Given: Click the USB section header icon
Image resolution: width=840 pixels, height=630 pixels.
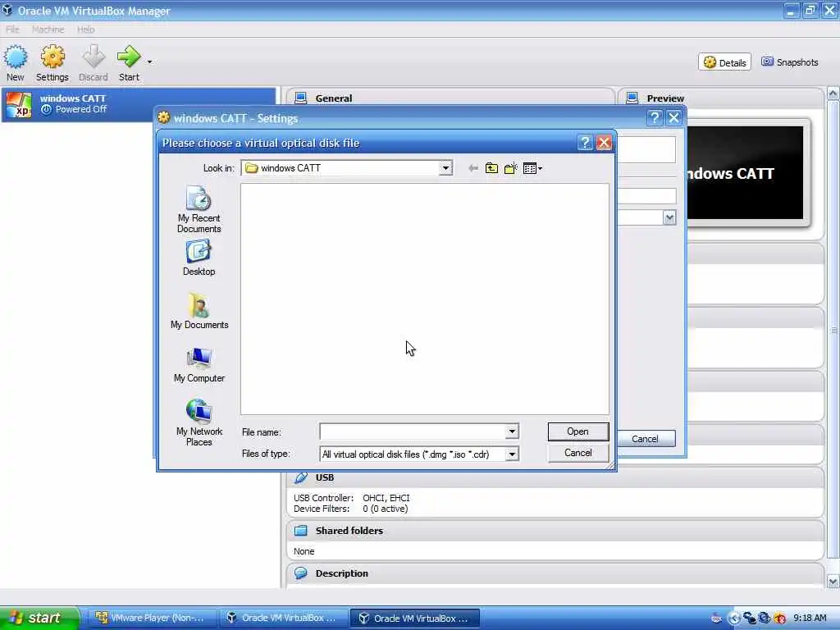Looking at the screenshot, I should (x=301, y=477).
